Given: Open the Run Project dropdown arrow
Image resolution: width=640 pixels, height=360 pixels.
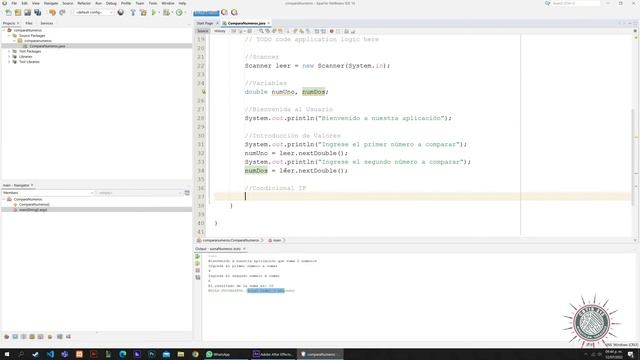Looking at the screenshot, I should [158, 13].
